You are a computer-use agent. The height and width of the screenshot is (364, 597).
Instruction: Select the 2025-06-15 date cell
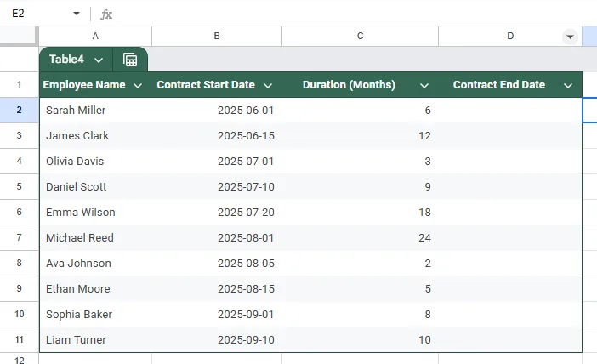217,135
